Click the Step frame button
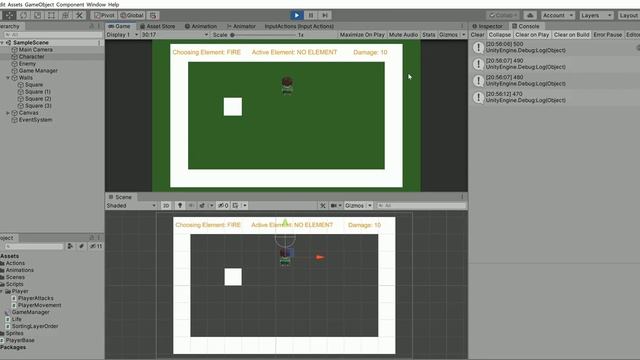640x360 pixels. (325, 16)
